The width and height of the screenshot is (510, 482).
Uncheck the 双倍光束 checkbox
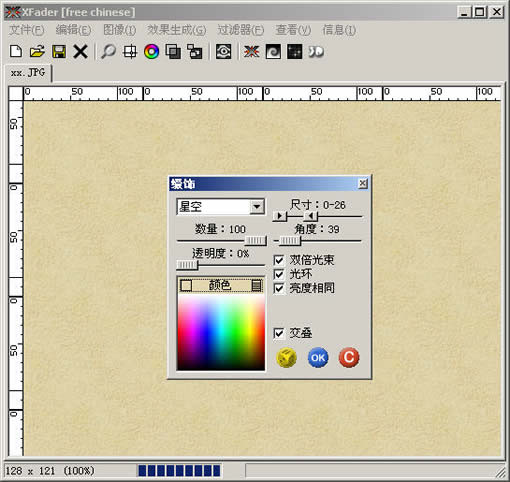click(279, 260)
